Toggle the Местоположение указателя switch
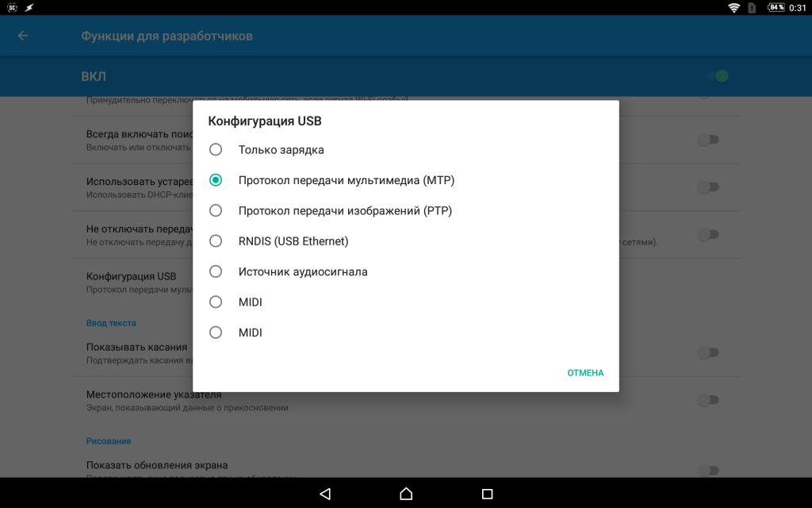The width and height of the screenshot is (812, 508). click(707, 400)
